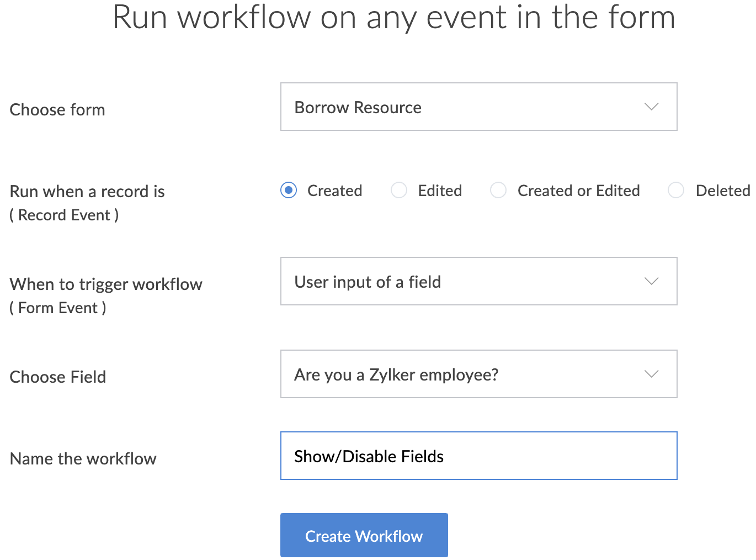The width and height of the screenshot is (756, 560).
Task: Click the Choose Field label
Action: coord(58,377)
